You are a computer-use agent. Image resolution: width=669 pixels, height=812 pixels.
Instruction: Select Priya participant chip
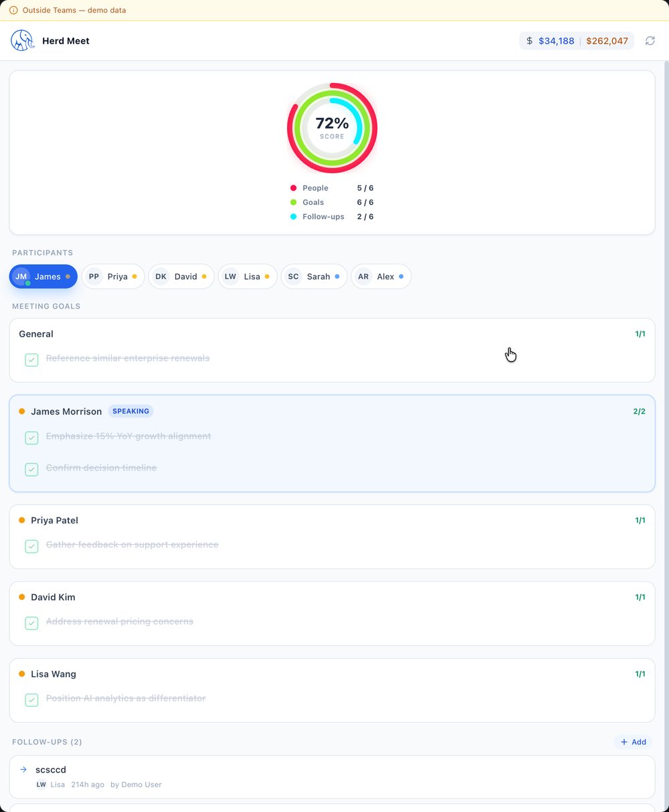coord(113,276)
